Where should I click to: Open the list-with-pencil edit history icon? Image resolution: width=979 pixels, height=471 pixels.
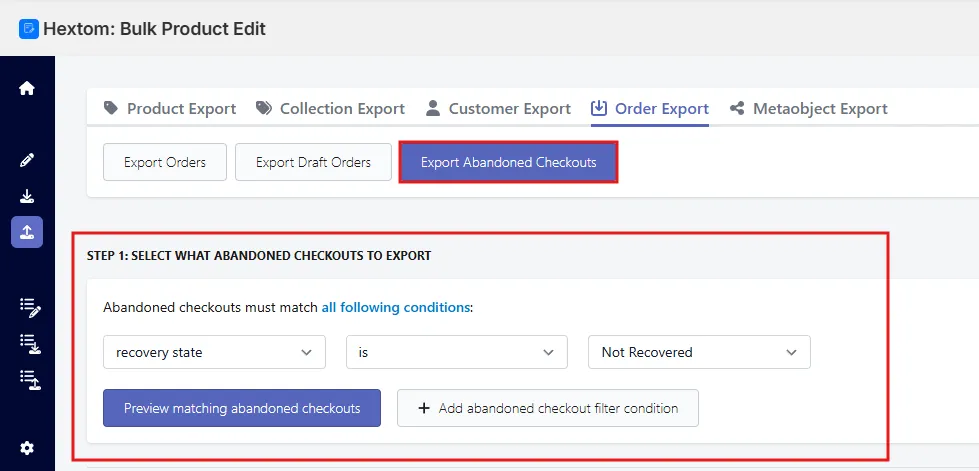30,307
